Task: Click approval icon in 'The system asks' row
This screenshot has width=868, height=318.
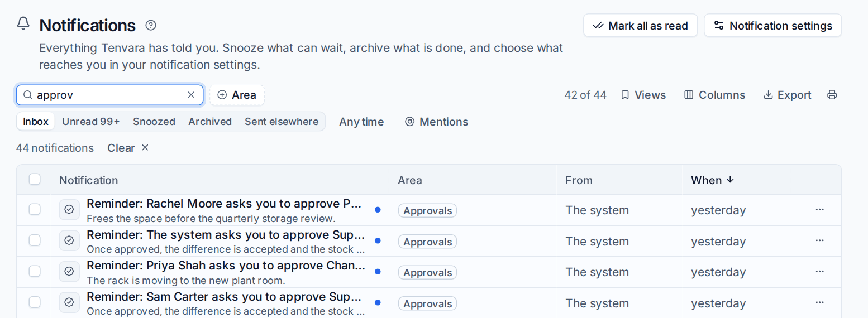Action: point(69,240)
